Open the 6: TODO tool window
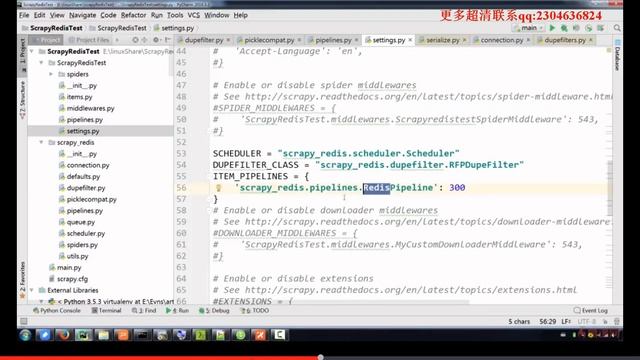The image size is (640, 360). pos(255,311)
